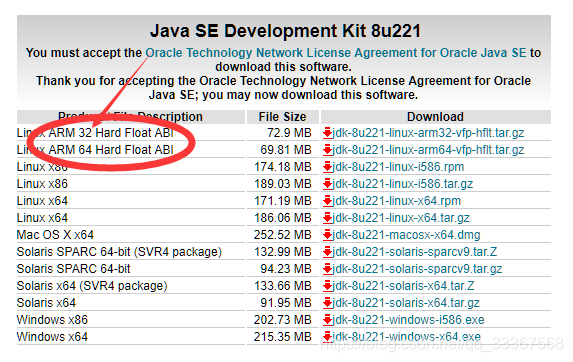Open the jdk-8u221-windows-i586.exe link

(409, 320)
